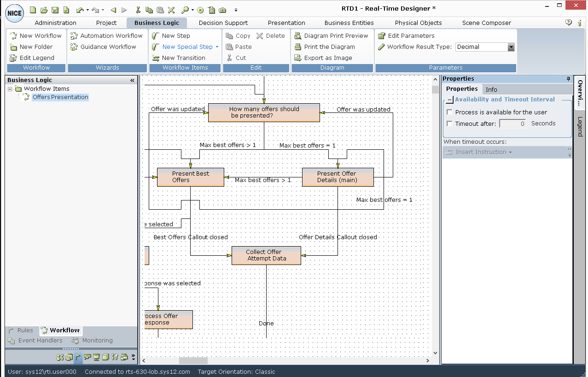This screenshot has width=588, height=377.
Task: Click the Open folder icon in top toolbar
Action: [x=44, y=10]
